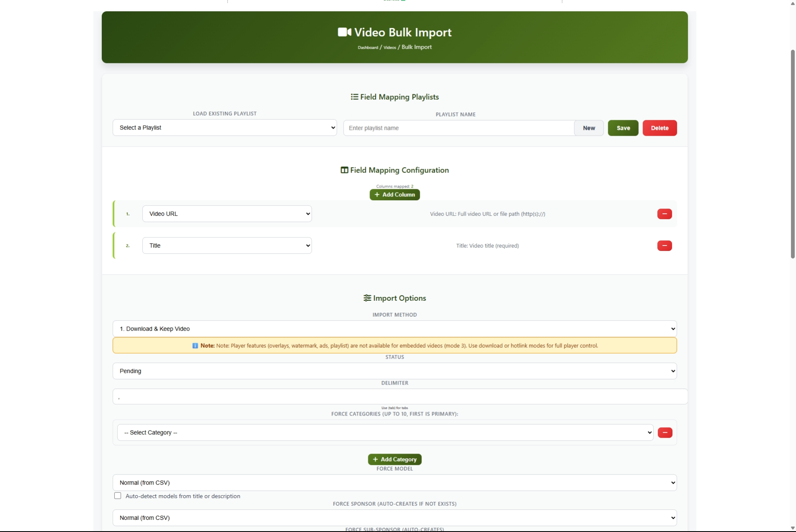Viewport: 796px width, 532px height.
Task: Remove the Video URL mapping with minus icon
Action: coord(664,214)
